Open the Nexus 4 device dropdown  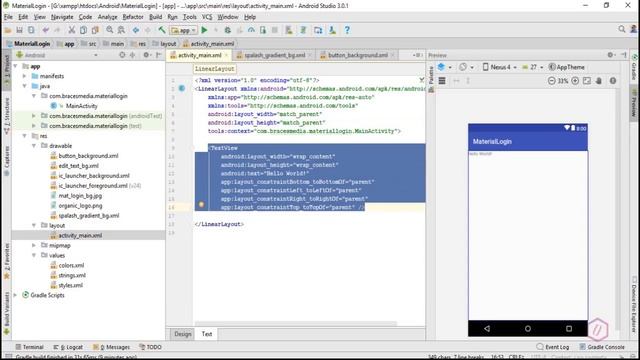point(500,67)
